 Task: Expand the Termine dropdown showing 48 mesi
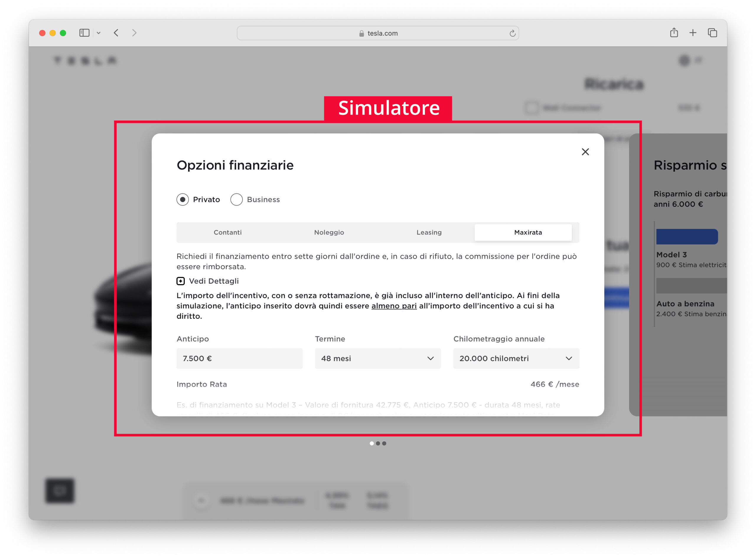[x=376, y=358]
